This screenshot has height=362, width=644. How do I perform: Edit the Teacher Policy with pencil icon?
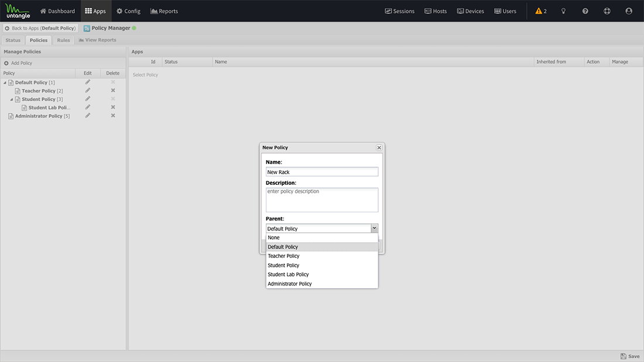click(x=87, y=90)
